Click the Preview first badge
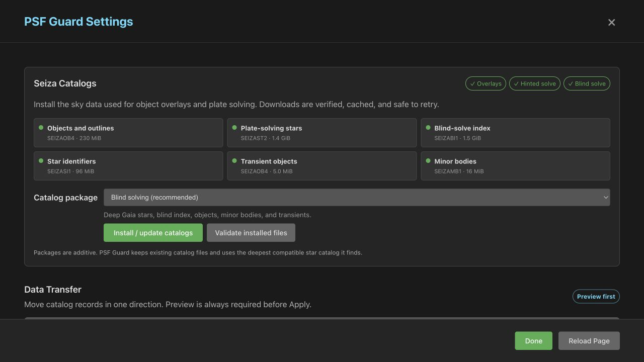The width and height of the screenshot is (644, 362). pos(596,297)
